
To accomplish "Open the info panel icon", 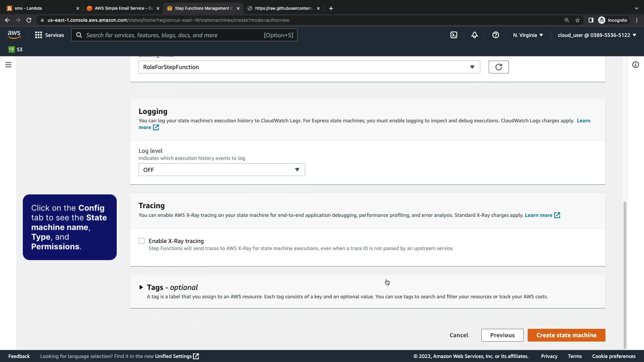I will (x=635, y=65).
